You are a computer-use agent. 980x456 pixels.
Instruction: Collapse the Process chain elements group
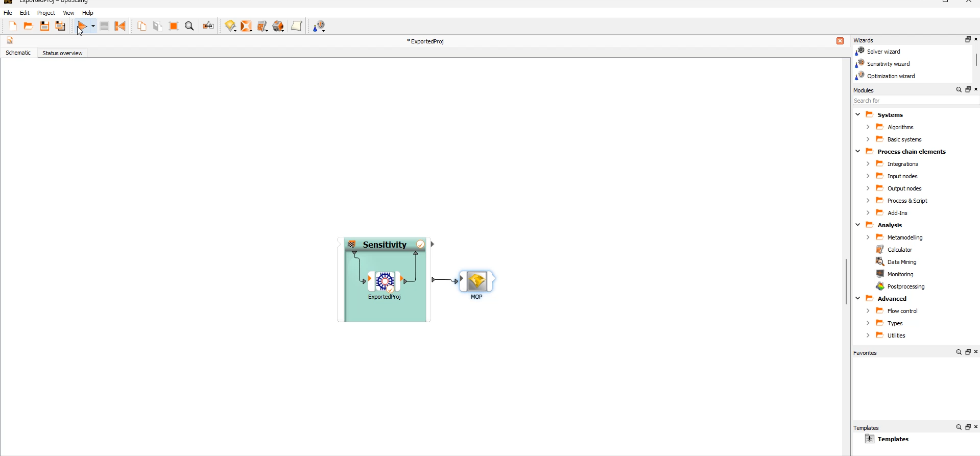pyautogui.click(x=858, y=152)
